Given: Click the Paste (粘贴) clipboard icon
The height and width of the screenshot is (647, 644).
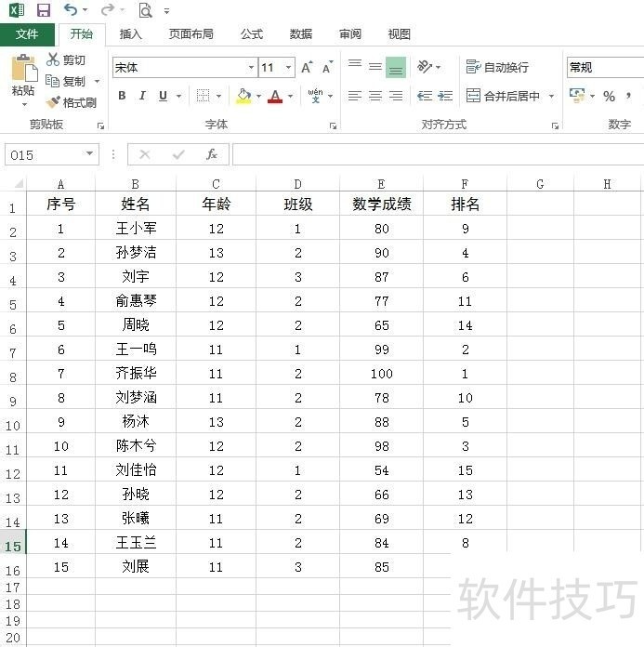Looking at the screenshot, I should (24, 68).
